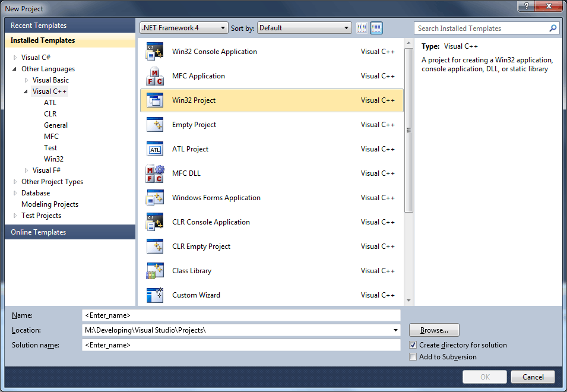Enable Add to Subversion
The width and height of the screenshot is (567, 392).
tap(413, 356)
